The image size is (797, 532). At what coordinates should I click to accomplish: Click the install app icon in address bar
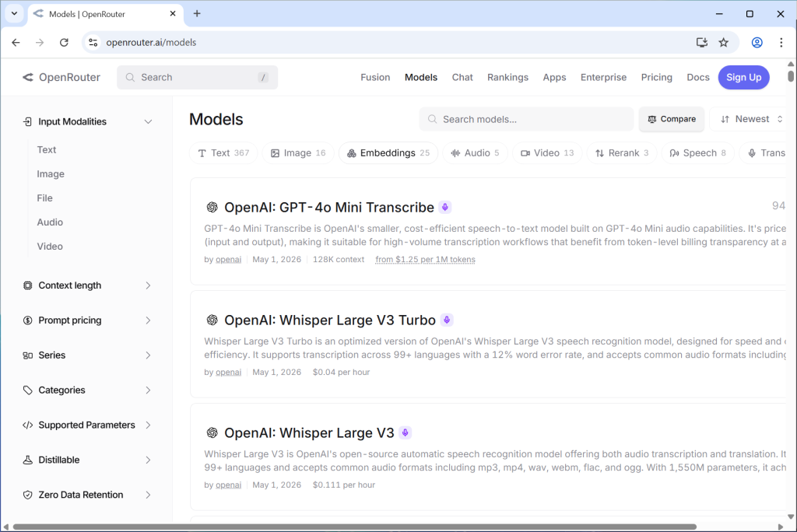tap(702, 43)
